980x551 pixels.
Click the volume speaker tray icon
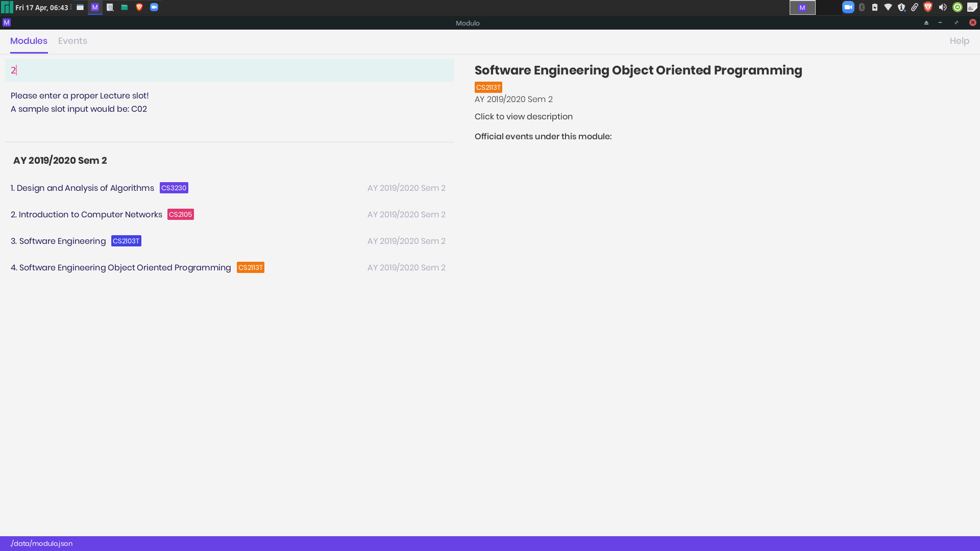click(943, 7)
